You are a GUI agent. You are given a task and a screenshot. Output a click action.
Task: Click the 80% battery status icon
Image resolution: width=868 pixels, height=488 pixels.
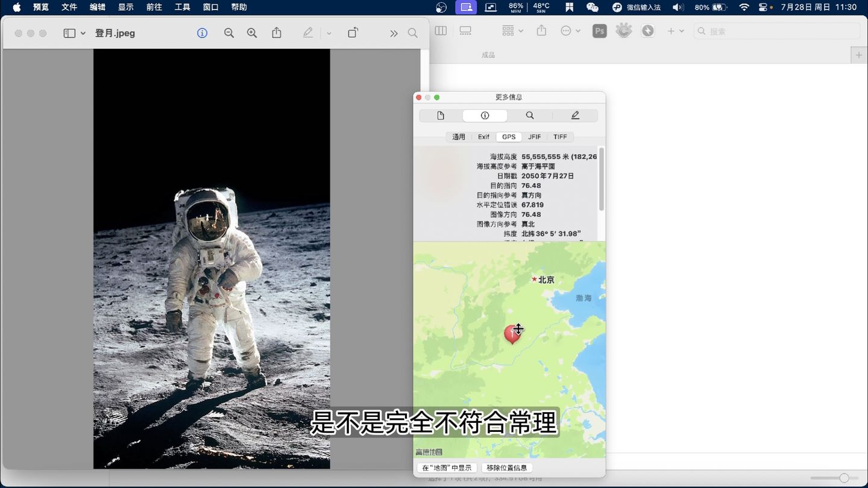click(x=711, y=7)
